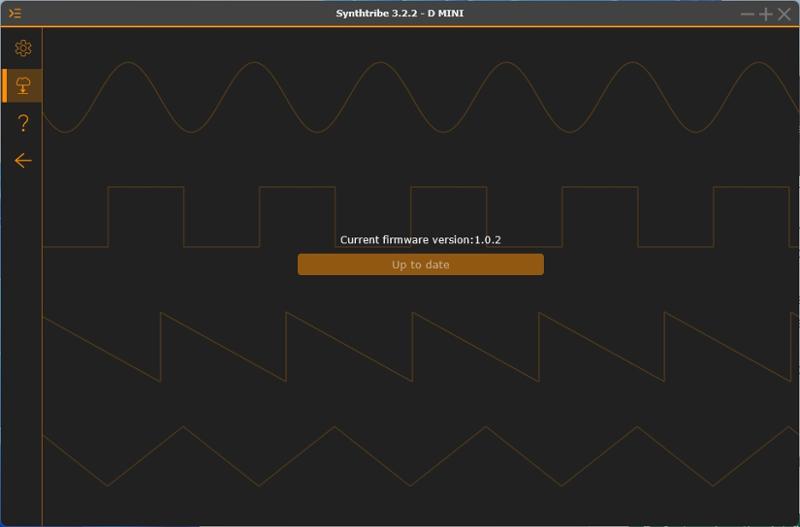Maximize the window with the plus icon
Screen dimensions: 800x527
pos(765,14)
